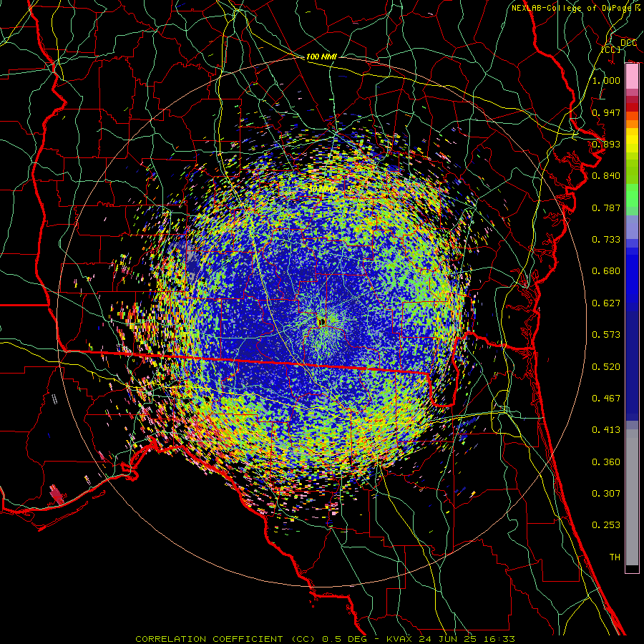644x644 pixels.
Task: Click the radar site marker at the map center
Action: 321,321
